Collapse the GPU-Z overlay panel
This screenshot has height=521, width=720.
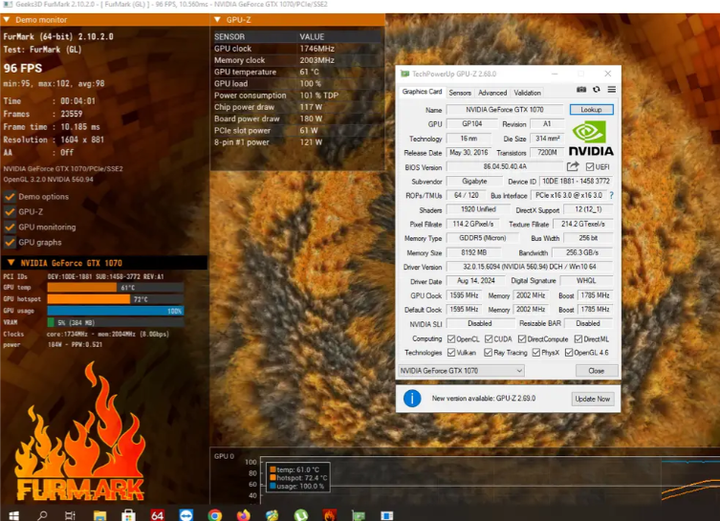coord(218,20)
